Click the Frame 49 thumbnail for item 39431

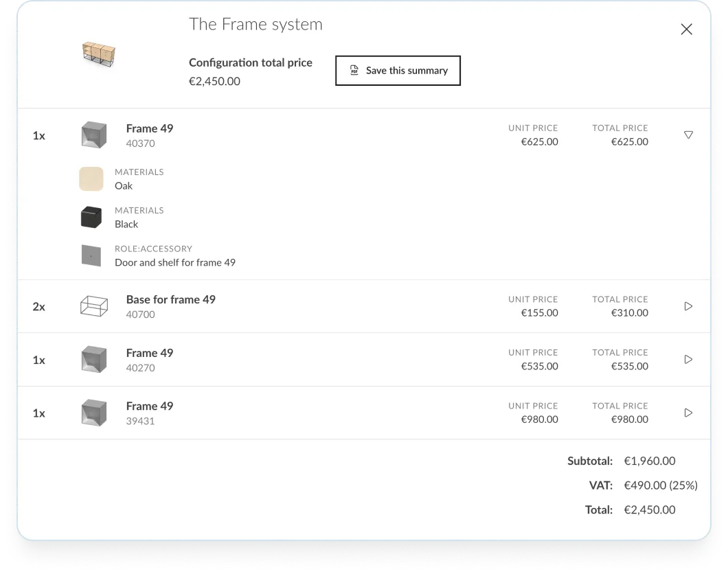pos(93,412)
